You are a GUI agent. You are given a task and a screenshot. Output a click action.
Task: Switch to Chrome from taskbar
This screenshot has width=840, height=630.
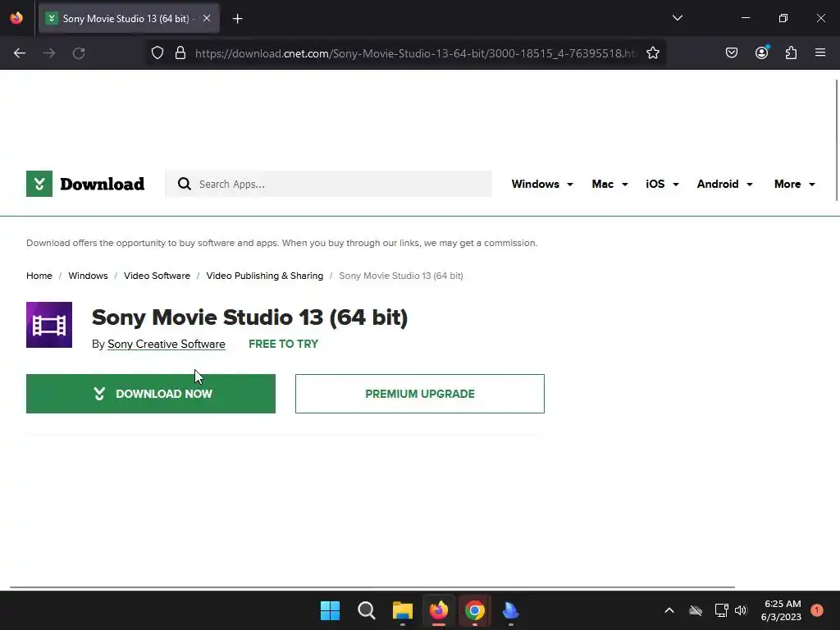pyautogui.click(x=475, y=610)
